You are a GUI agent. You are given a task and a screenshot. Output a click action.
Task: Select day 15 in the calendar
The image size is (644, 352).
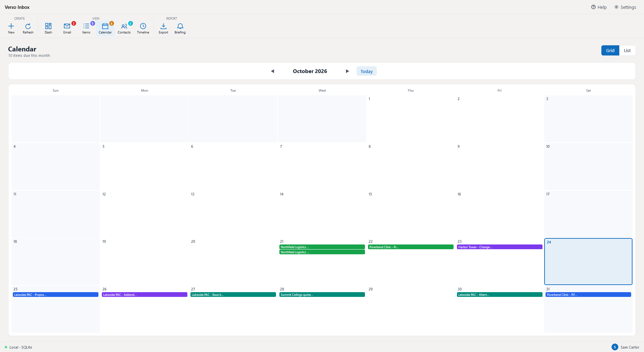coord(411,214)
